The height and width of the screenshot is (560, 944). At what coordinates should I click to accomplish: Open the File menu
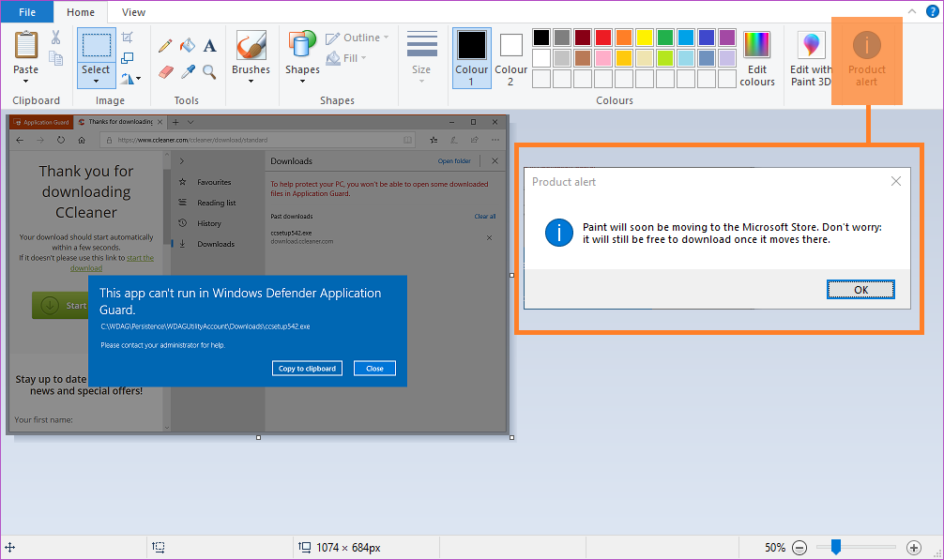[x=27, y=12]
